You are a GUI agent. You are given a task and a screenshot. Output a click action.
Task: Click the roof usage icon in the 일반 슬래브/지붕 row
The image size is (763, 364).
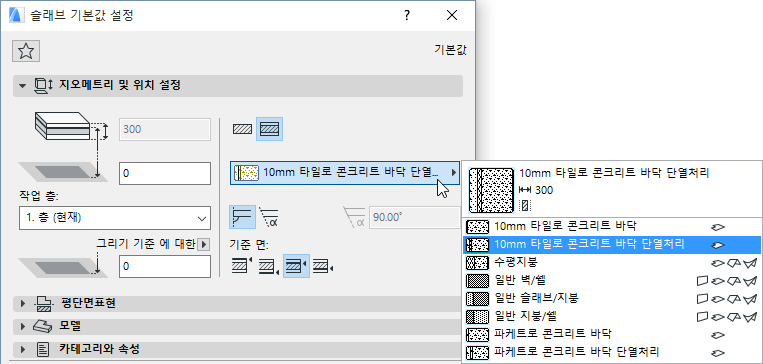click(734, 298)
